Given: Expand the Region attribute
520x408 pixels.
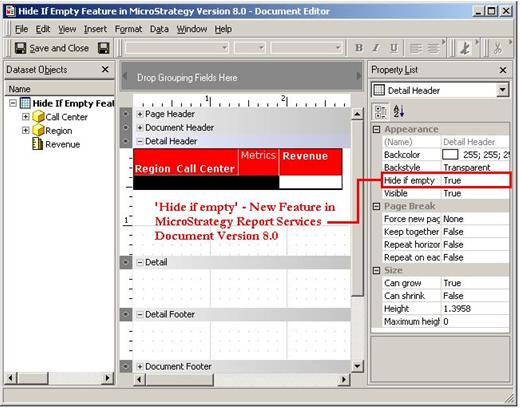Looking at the screenshot, I should click(25, 130).
